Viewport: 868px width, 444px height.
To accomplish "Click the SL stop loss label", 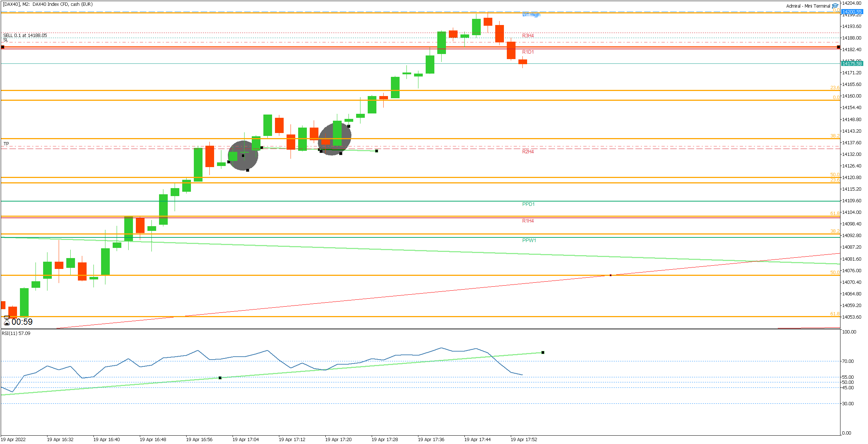I will coord(5,40).
